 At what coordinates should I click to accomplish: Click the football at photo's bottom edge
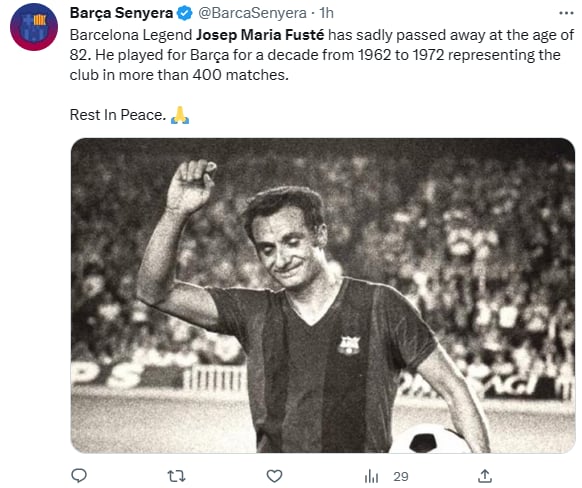(430, 440)
